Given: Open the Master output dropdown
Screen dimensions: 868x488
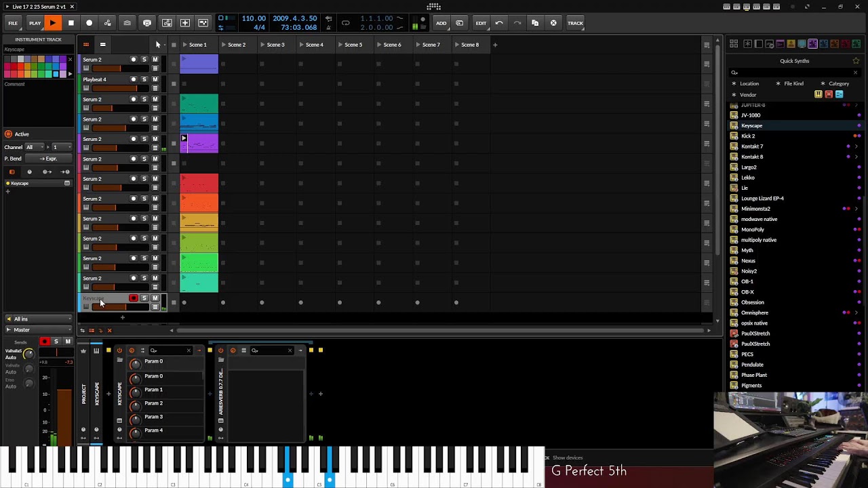Looking at the screenshot, I should (x=39, y=330).
